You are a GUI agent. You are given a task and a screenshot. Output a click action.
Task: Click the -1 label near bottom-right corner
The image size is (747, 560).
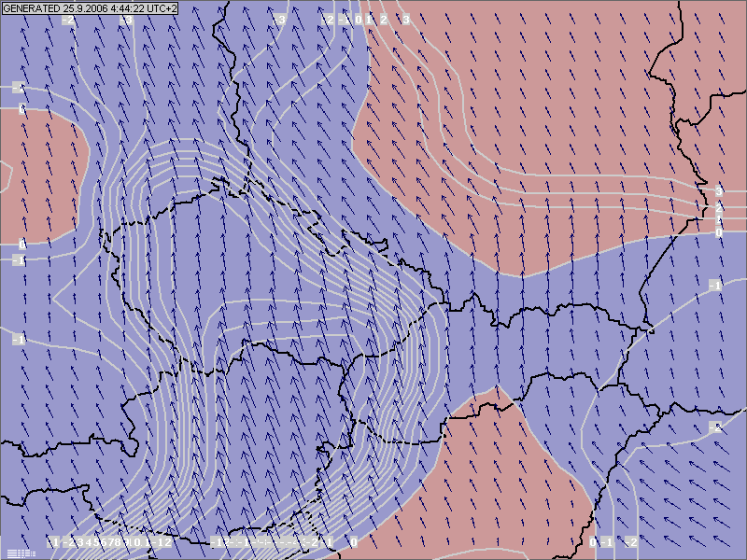click(607, 542)
